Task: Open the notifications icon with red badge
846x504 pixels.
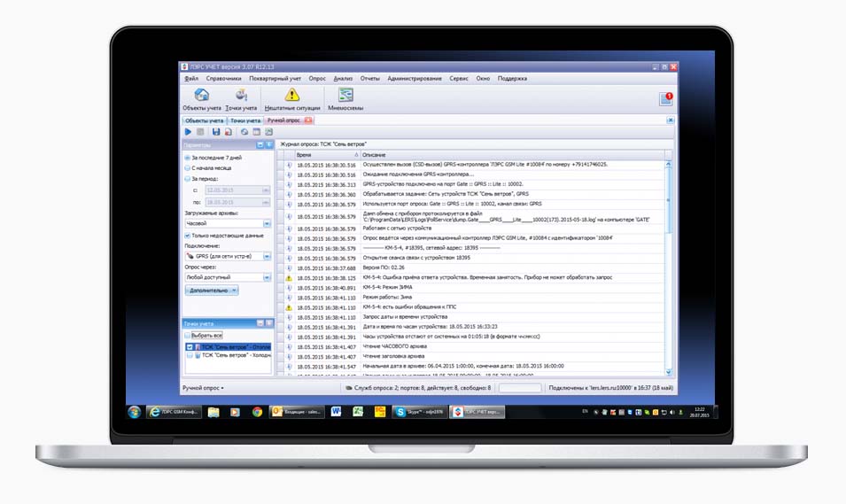Action: tap(665, 98)
